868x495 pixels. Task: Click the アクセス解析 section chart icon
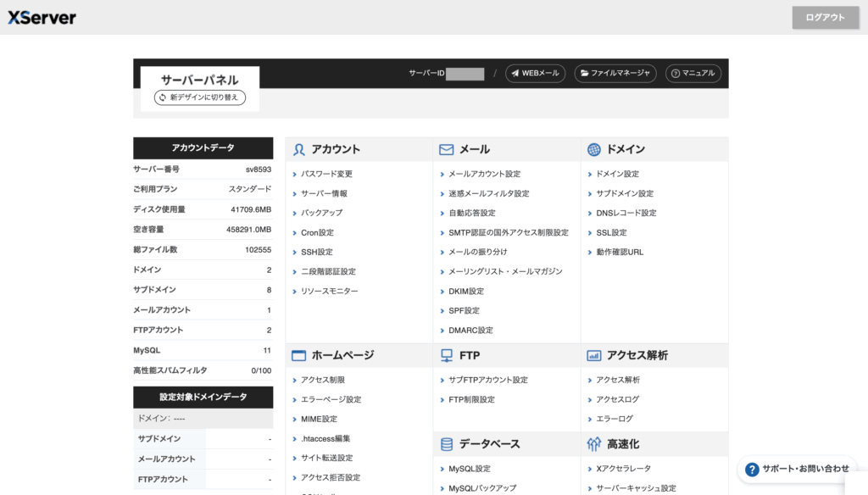coord(594,355)
